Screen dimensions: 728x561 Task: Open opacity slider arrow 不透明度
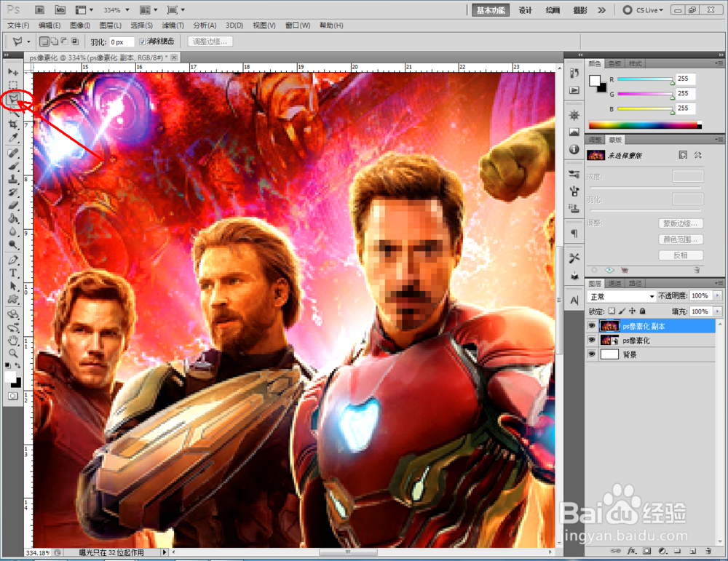pyautogui.click(x=718, y=295)
